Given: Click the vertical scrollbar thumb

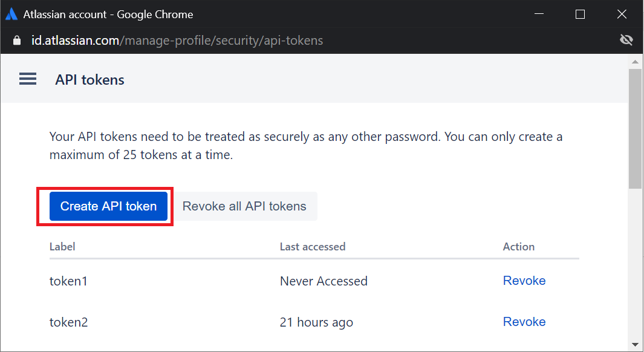Looking at the screenshot, I should [635, 127].
